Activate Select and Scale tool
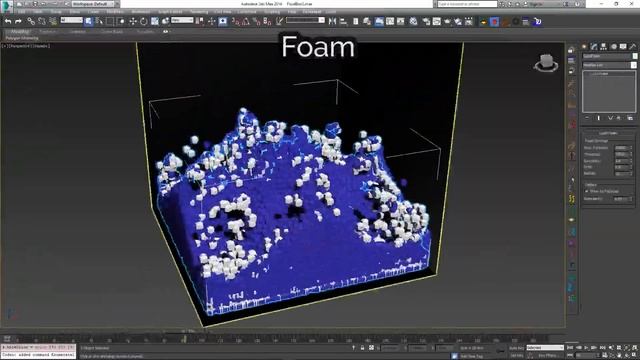The image size is (640, 360). (x=155, y=21)
